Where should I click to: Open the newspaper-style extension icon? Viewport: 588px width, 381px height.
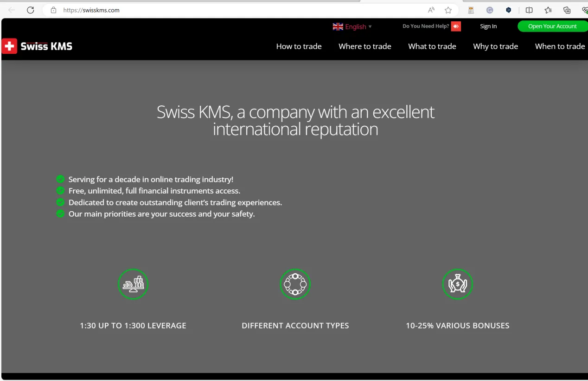click(x=471, y=10)
